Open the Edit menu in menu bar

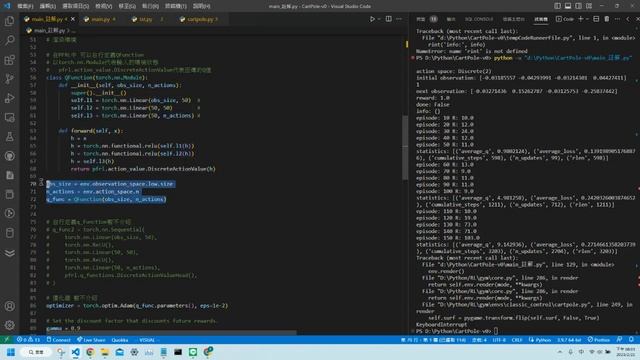pyautogui.click(x=48, y=6)
